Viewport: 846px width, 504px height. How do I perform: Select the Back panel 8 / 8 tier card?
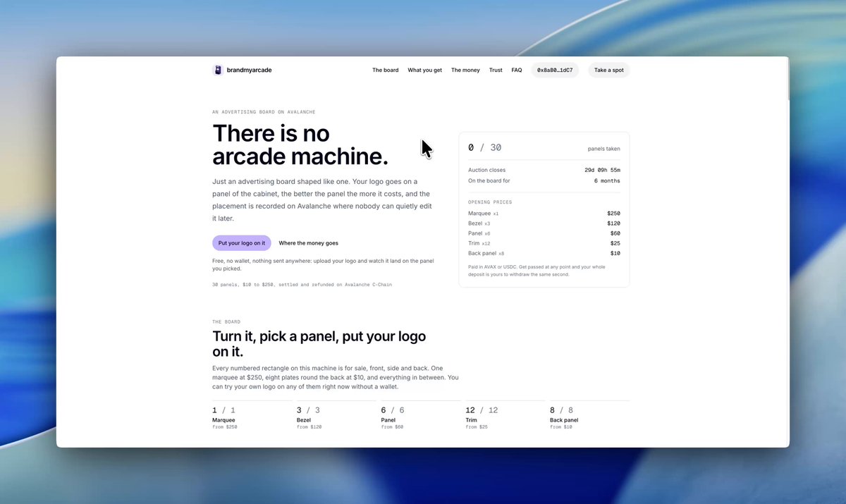[x=589, y=416]
